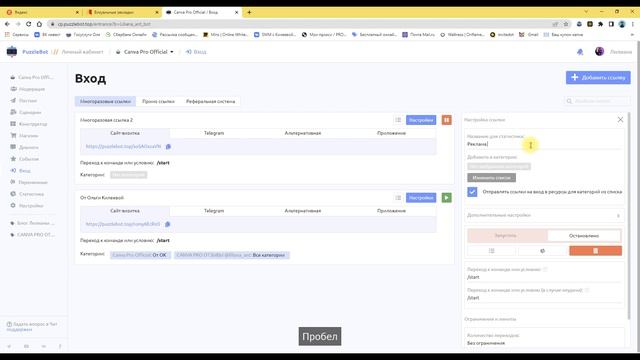Click Добавить ссылку button
This screenshot has width=640, height=360.
coord(598,77)
